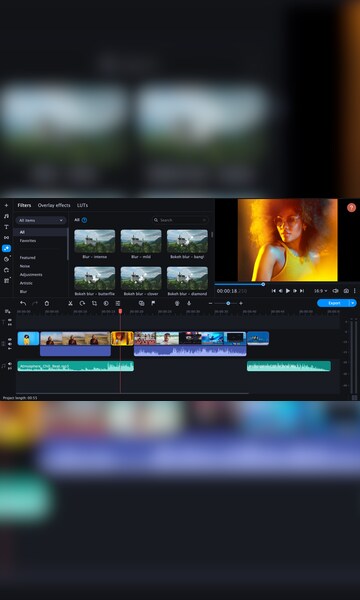Add a new track icon
Screen dimensions: 360x600
coord(8,311)
